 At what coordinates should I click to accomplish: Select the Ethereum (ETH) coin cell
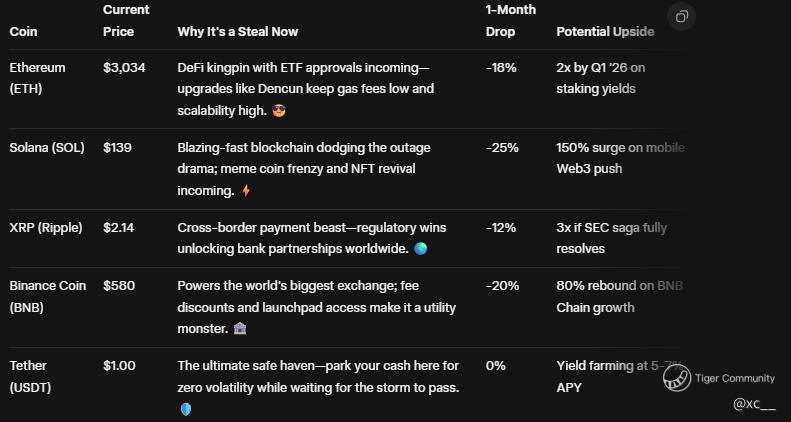37,78
